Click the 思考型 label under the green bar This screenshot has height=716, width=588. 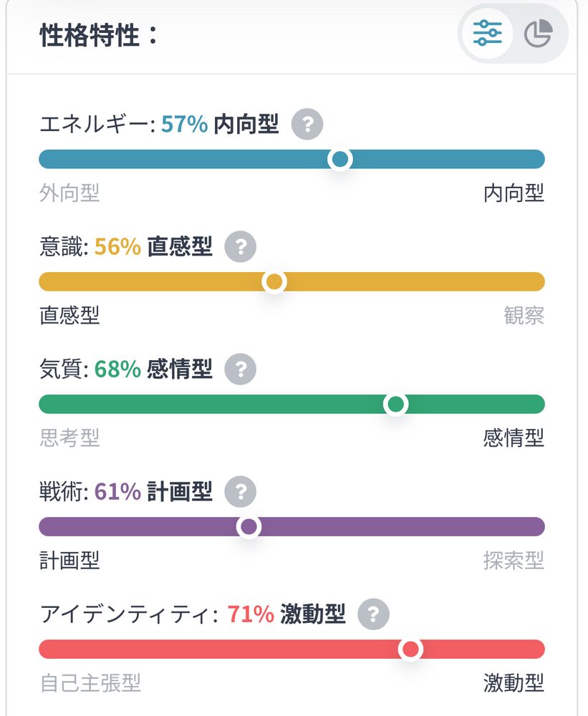[x=69, y=437]
